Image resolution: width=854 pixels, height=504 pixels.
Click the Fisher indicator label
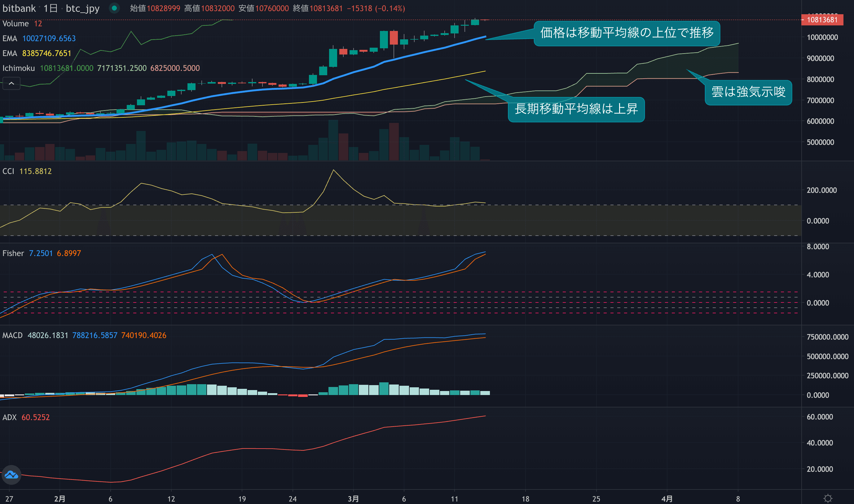coord(13,253)
